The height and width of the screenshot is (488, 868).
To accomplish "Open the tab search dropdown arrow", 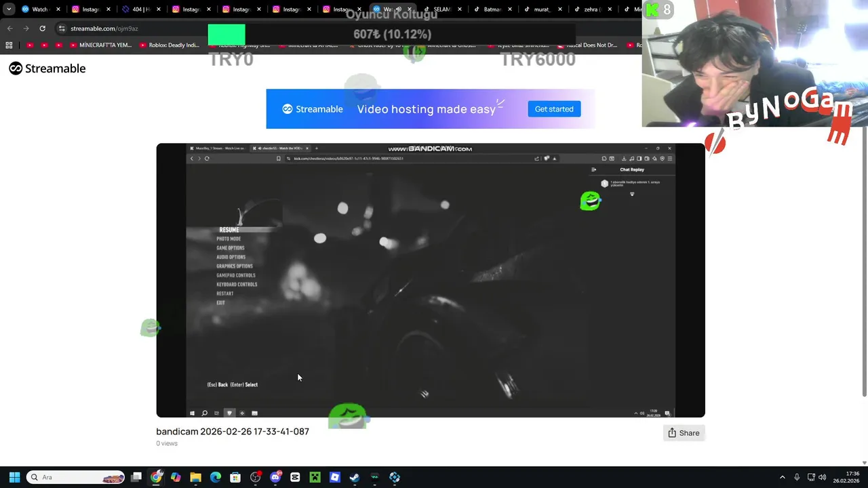I will (9, 9).
